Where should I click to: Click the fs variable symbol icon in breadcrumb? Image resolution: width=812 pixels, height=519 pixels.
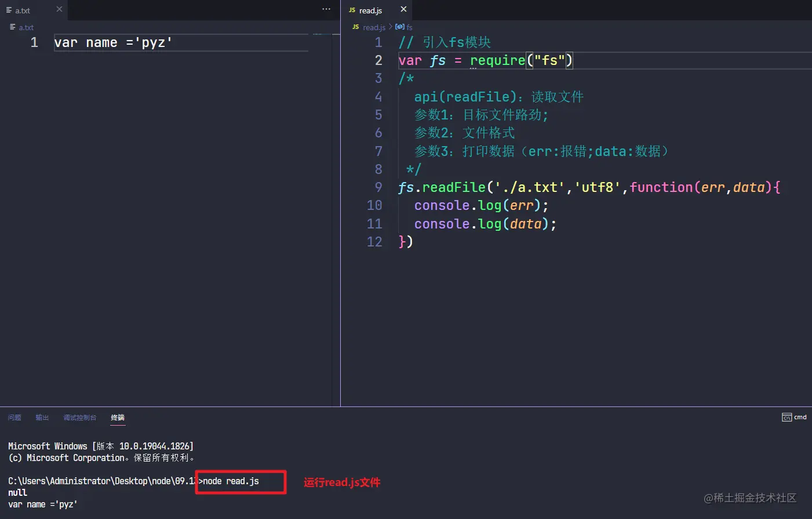click(400, 27)
